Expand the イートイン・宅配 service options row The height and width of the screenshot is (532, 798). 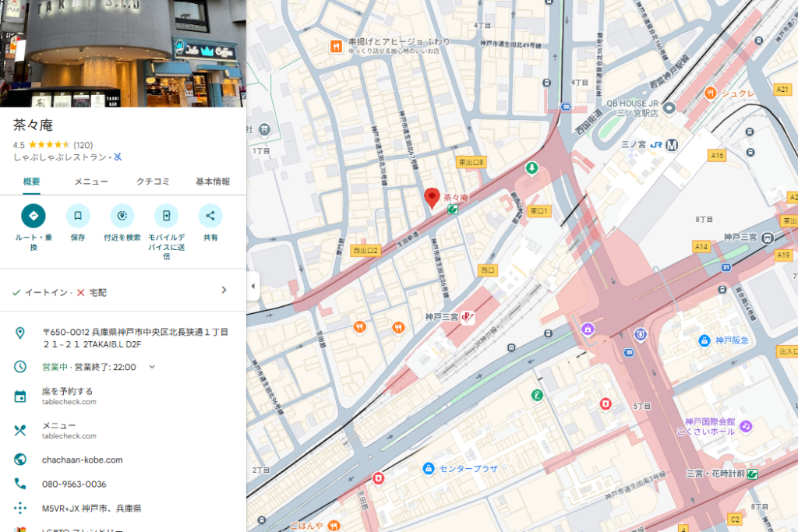click(224, 291)
